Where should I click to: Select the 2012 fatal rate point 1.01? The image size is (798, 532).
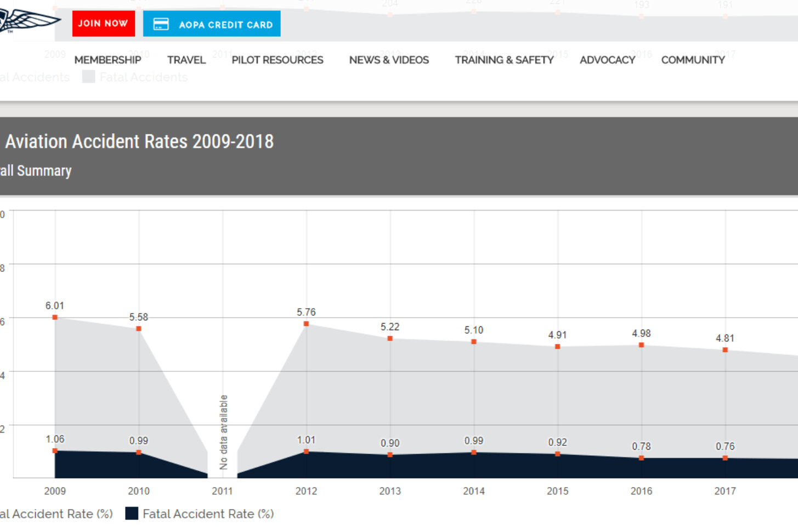[x=306, y=452]
